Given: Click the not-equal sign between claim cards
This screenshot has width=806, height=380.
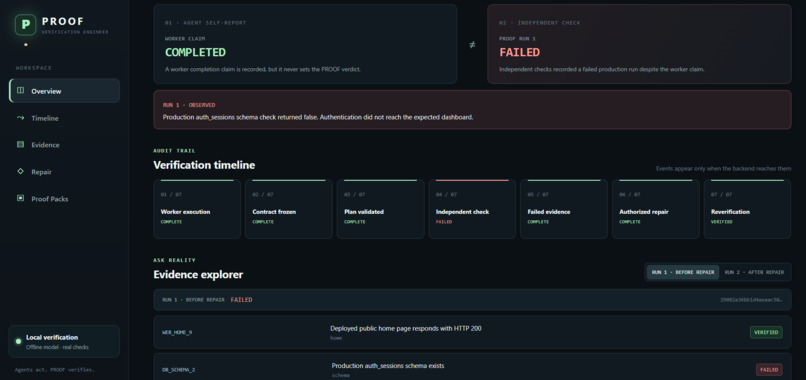Looking at the screenshot, I should [472, 45].
